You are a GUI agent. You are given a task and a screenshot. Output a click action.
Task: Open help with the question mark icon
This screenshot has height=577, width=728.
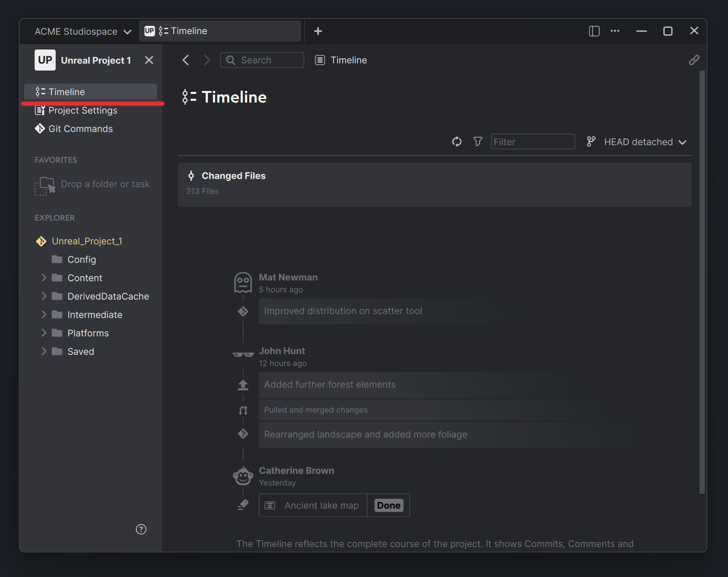pyautogui.click(x=141, y=529)
